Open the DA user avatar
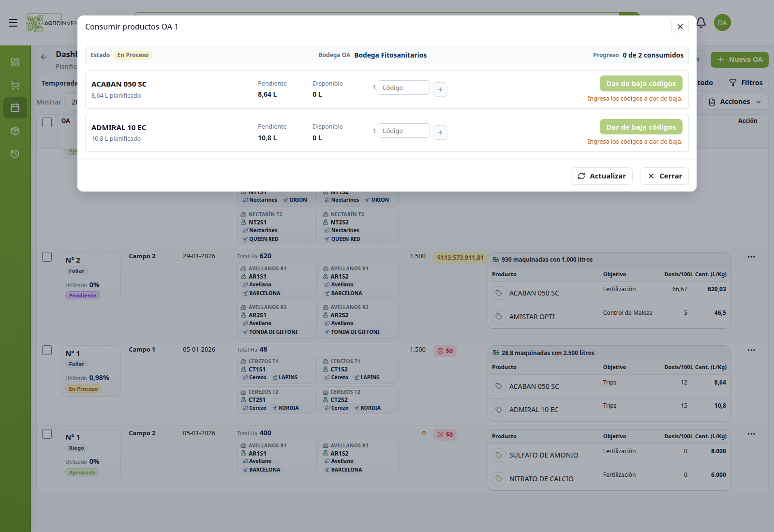Viewport: 774px width, 532px height. [722, 23]
